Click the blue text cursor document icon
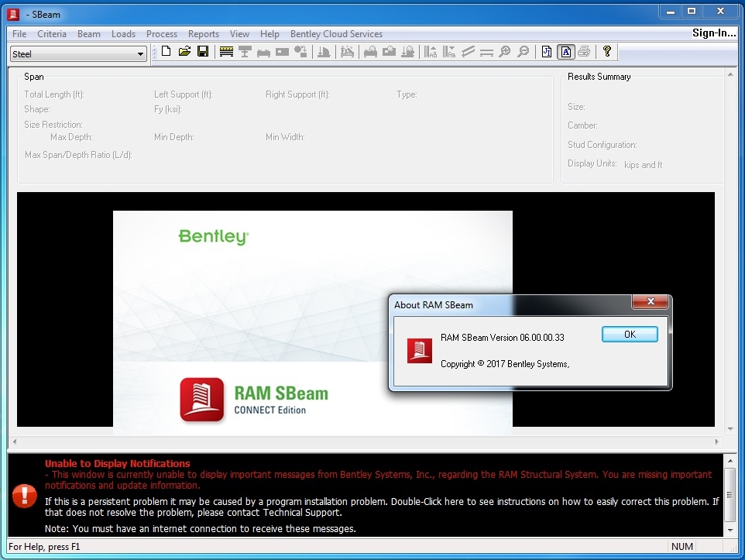The width and height of the screenshot is (745, 560). coord(547,52)
